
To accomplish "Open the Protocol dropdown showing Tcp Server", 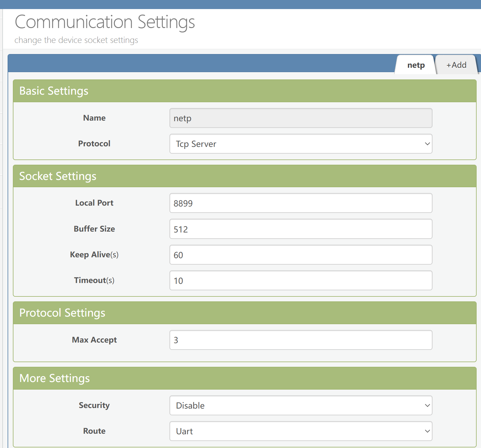I will pos(301,144).
